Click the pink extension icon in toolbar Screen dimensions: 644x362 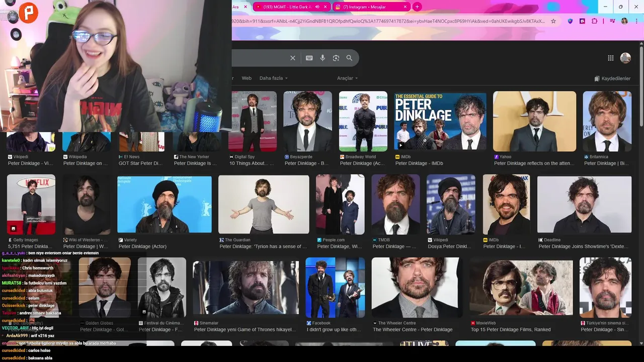pos(582,21)
